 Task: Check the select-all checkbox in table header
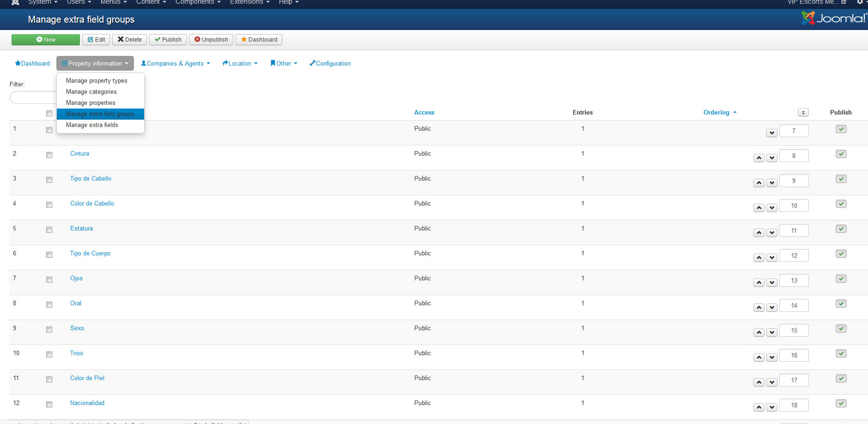coord(49,114)
